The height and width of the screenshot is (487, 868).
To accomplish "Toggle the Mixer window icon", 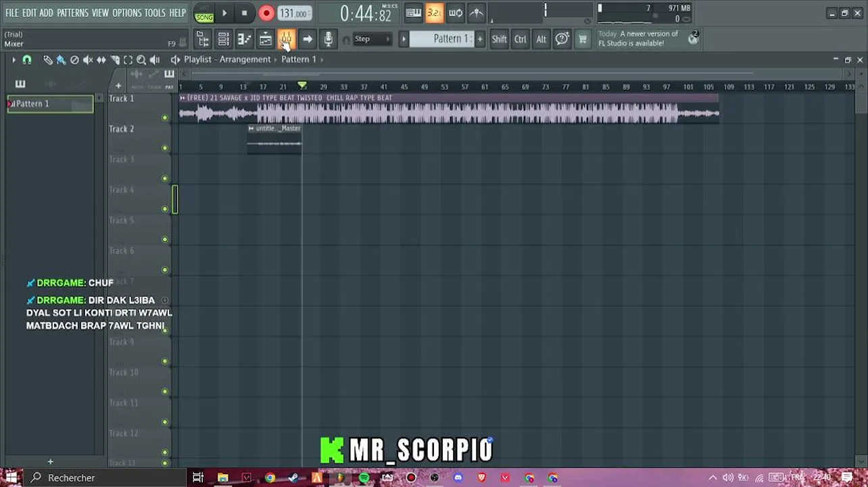I will click(286, 39).
